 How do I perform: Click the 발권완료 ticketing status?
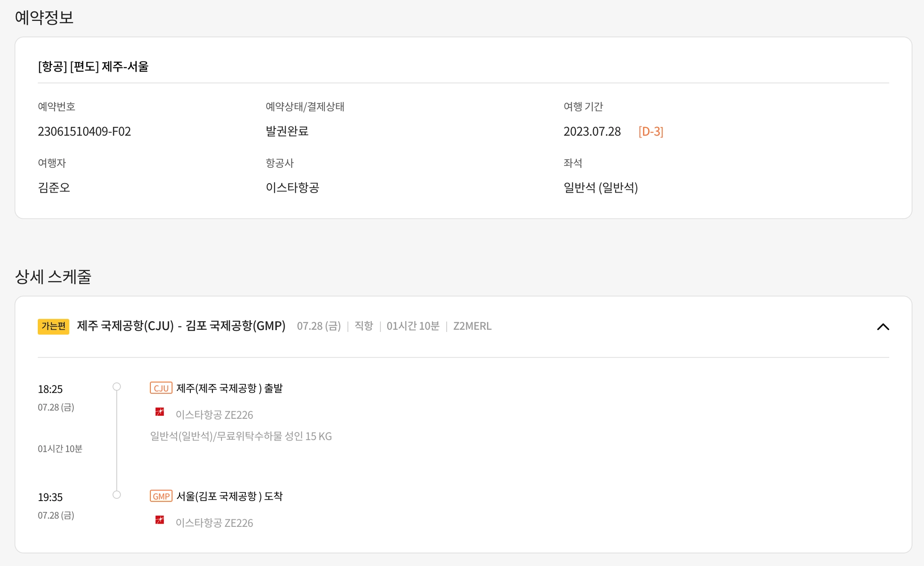click(287, 131)
